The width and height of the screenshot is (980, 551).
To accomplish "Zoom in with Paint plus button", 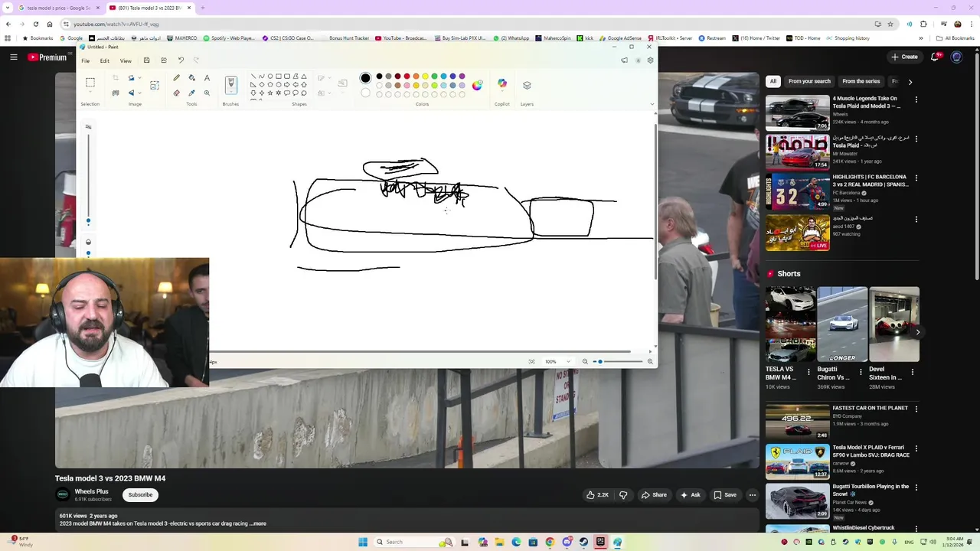I will [650, 361].
